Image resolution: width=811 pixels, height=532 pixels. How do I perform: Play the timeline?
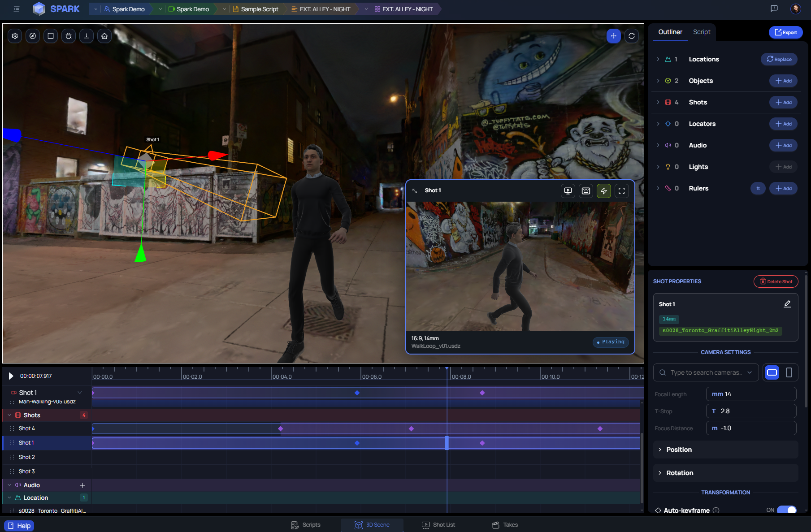(11, 376)
